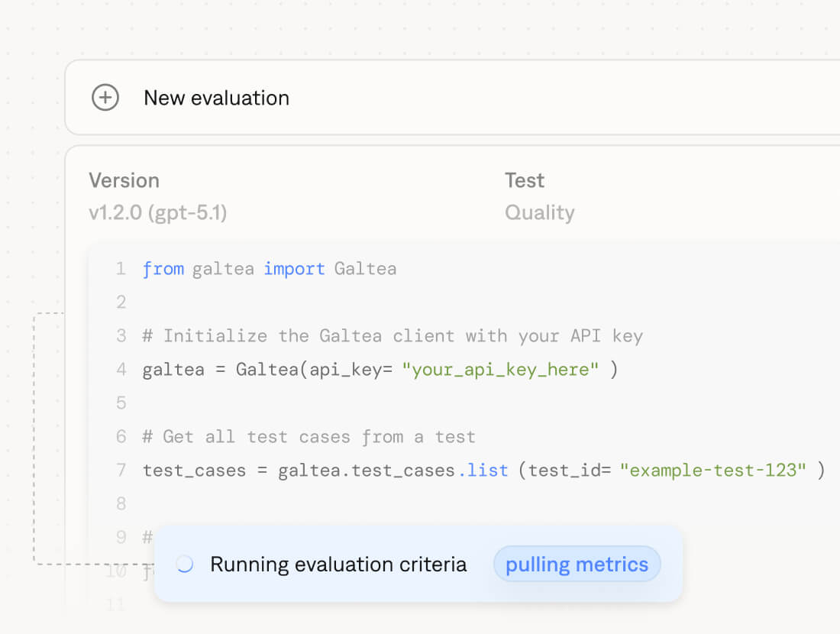This screenshot has width=840, height=634.
Task: Place cursor on the from galtea import line
Action: [x=269, y=269]
